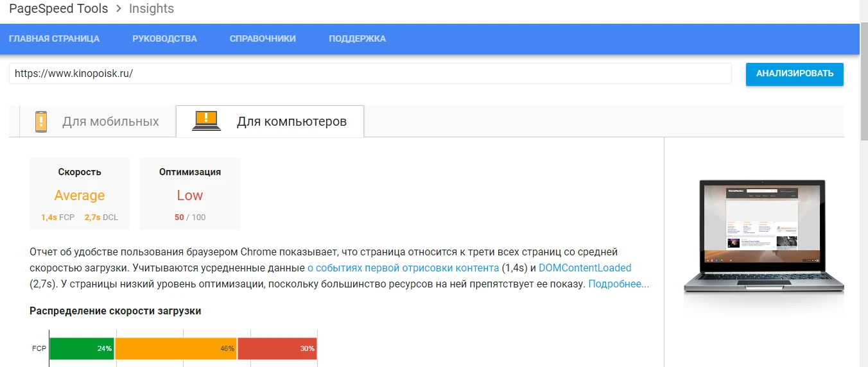Click the Подробнее... link
The width and height of the screenshot is (868, 367).
tap(618, 284)
